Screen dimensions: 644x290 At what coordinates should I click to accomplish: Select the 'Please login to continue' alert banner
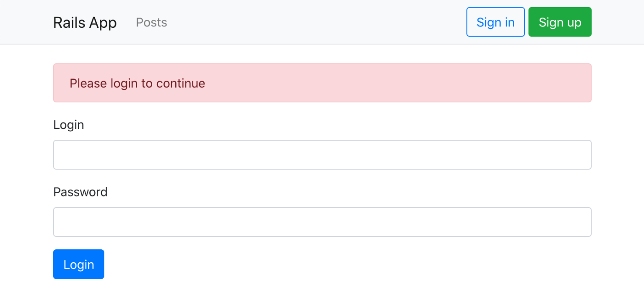pos(322,83)
